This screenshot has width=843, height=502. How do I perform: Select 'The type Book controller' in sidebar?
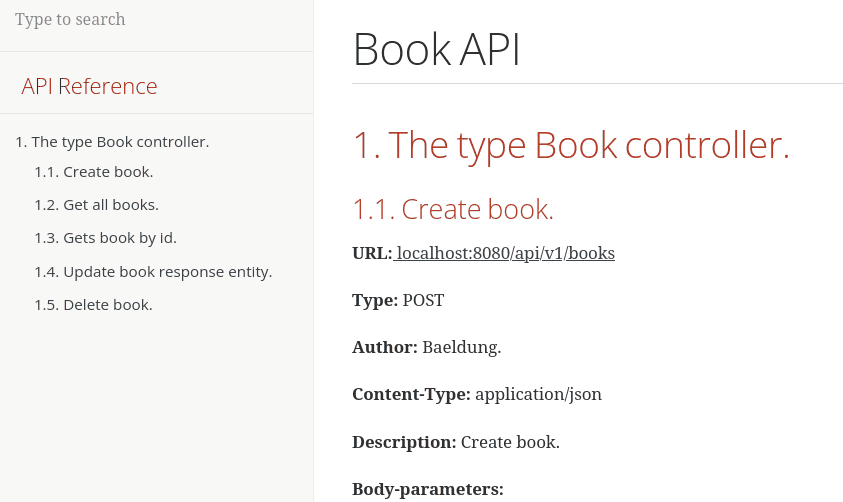[112, 142]
